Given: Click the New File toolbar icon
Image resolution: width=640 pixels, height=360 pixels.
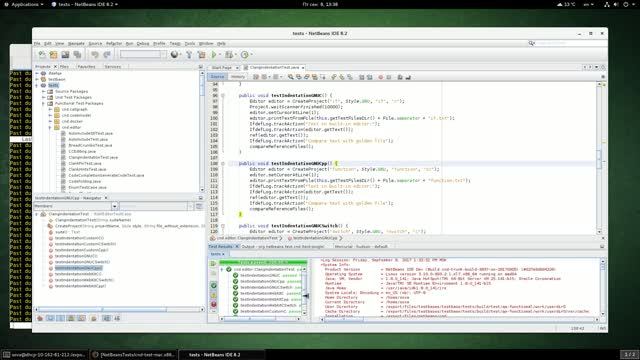Looking at the screenshot, I should click(42, 54).
